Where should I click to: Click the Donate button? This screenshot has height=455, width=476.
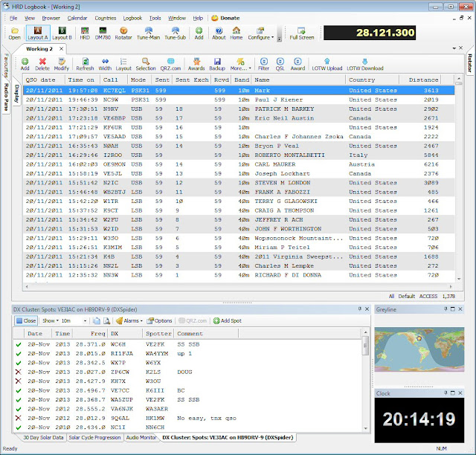(x=225, y=18)
